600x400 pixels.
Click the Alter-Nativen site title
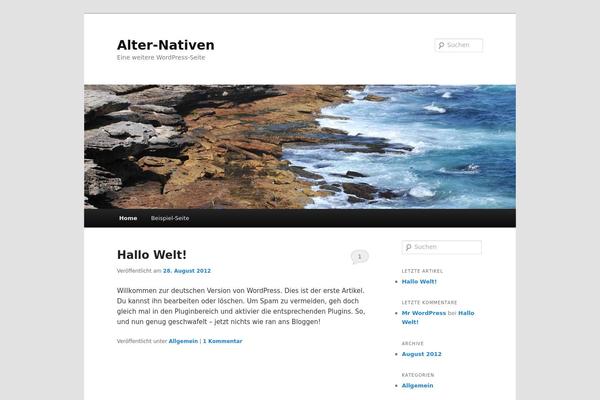[165, 45]
